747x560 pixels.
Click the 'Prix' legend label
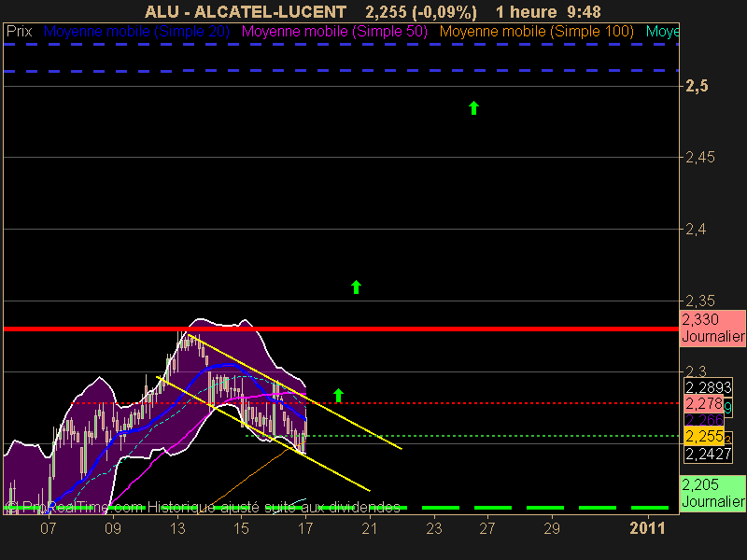(x=19, y=32)
